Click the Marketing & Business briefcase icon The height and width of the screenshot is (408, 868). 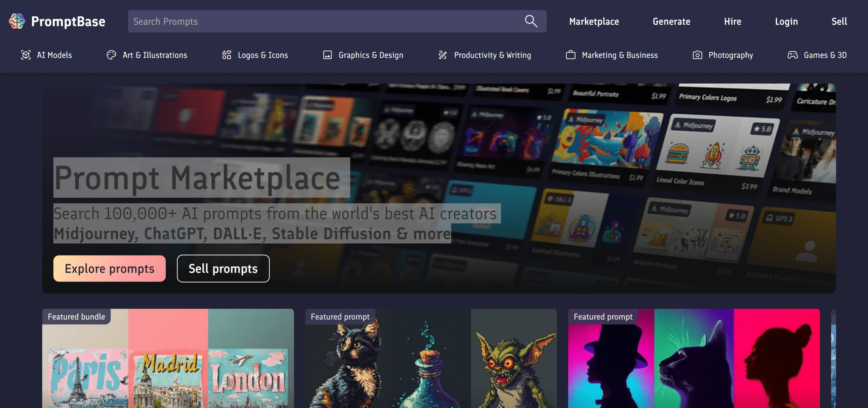click(x=570, y=55)
